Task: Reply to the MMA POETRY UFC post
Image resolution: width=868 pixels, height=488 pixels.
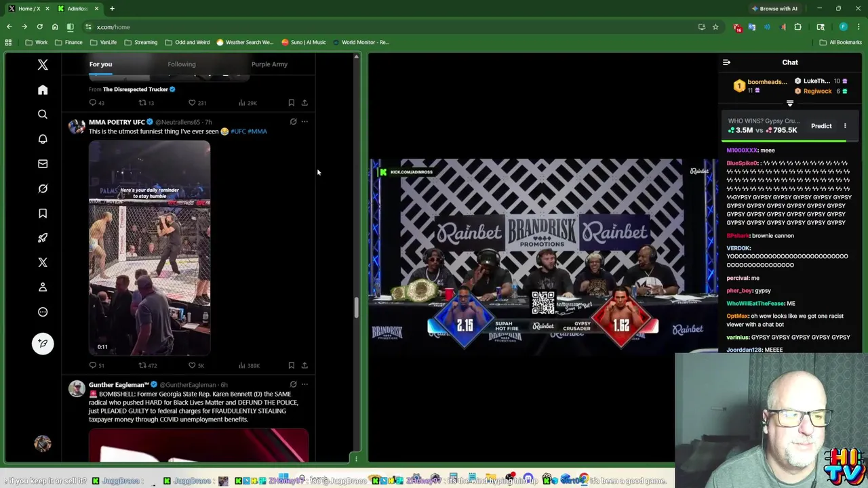Action: [93, 365]
